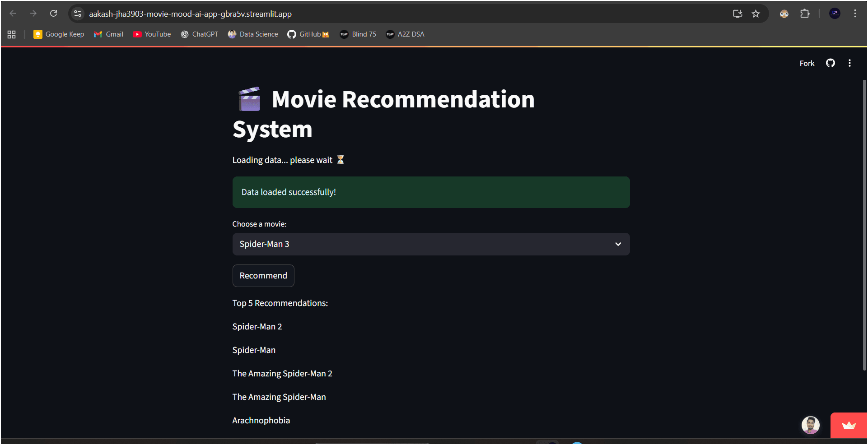Click the Streamlit crown badge

(x=849, y=425)
